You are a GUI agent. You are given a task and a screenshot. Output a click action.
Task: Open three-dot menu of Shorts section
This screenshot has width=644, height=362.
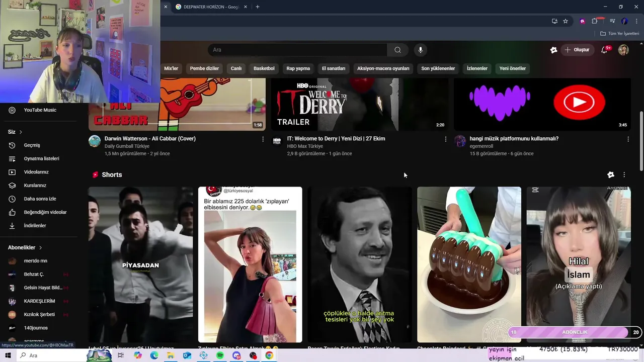pyautogui.click(x=624, y=174)
